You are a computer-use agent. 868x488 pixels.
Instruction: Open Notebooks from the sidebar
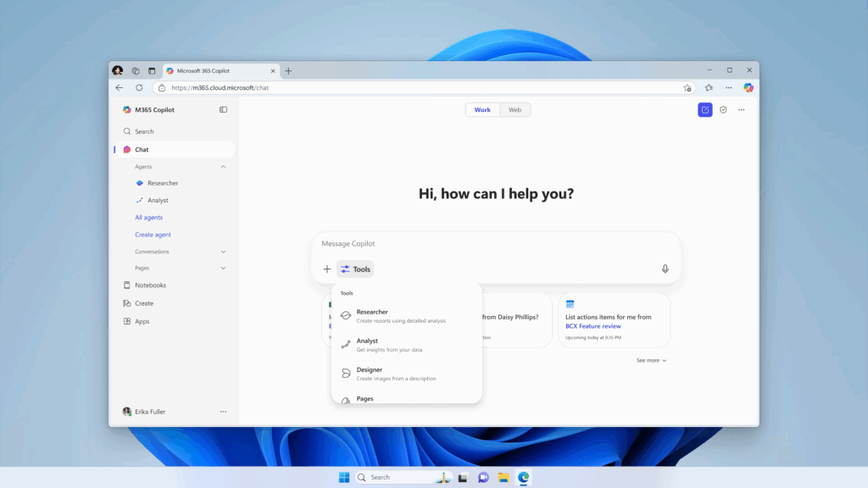point(150,286)
